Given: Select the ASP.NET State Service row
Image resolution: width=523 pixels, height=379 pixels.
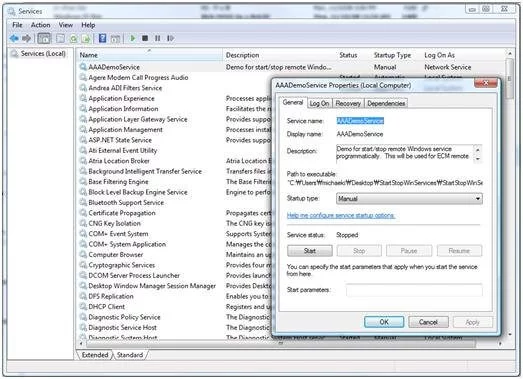Looking at the screenshot, I should [120, 140].
